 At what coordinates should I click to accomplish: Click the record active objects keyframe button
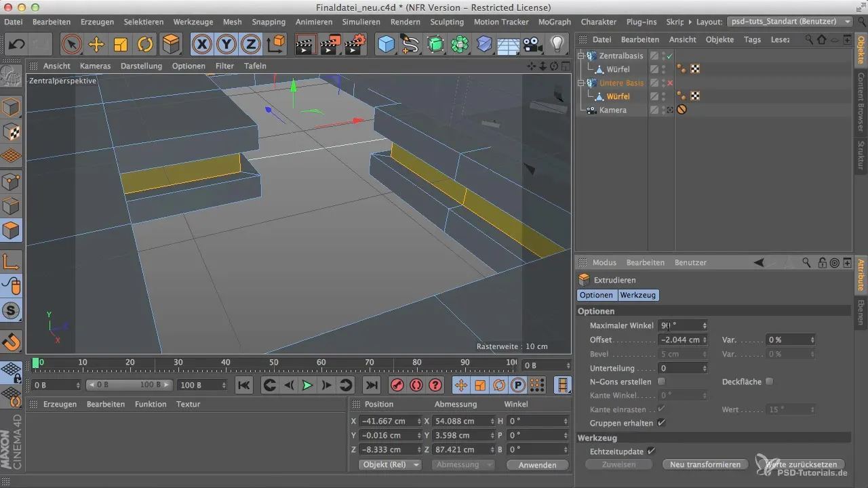397,385
